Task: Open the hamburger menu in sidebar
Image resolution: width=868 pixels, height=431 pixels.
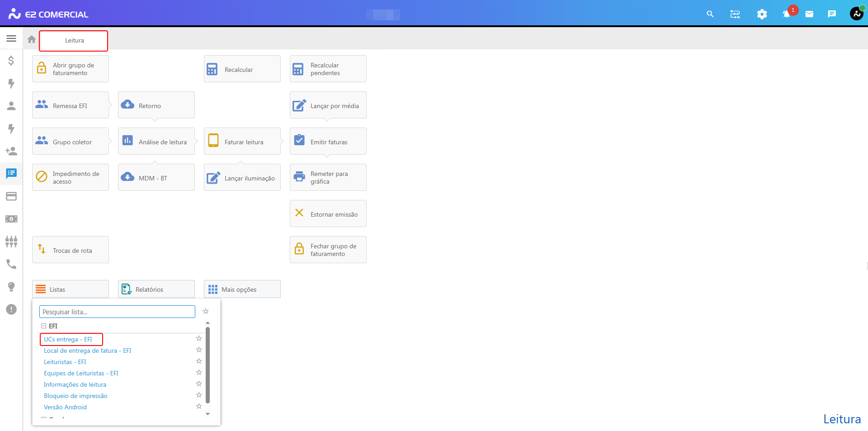Action: [x=11, y=39]
